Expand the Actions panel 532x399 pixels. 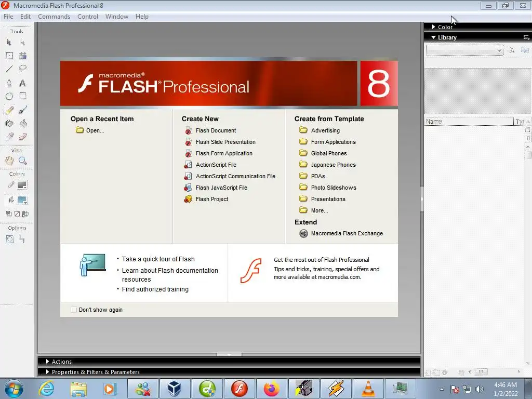(x=47, y=362)
